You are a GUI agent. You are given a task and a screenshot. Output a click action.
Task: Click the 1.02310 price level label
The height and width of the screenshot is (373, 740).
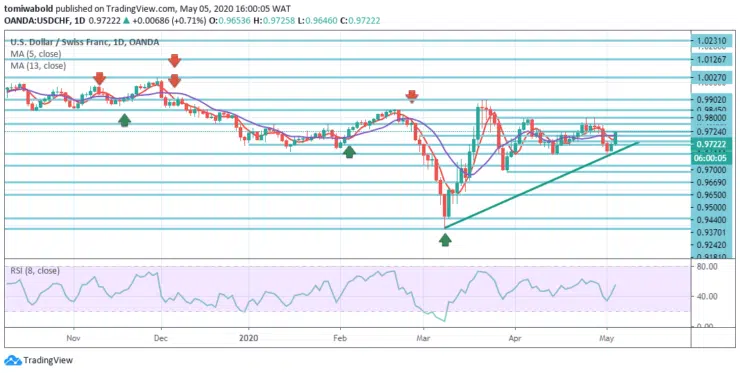[x=711, y=41]
